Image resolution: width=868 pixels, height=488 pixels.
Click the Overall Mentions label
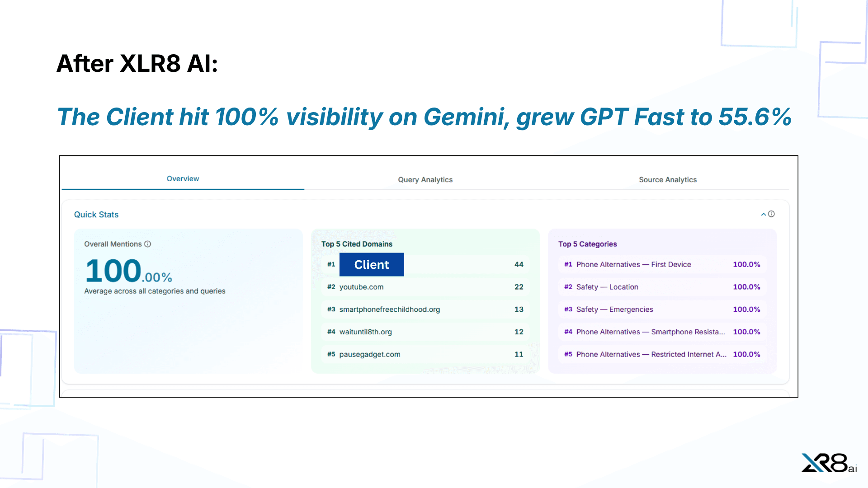coord(113,244)
